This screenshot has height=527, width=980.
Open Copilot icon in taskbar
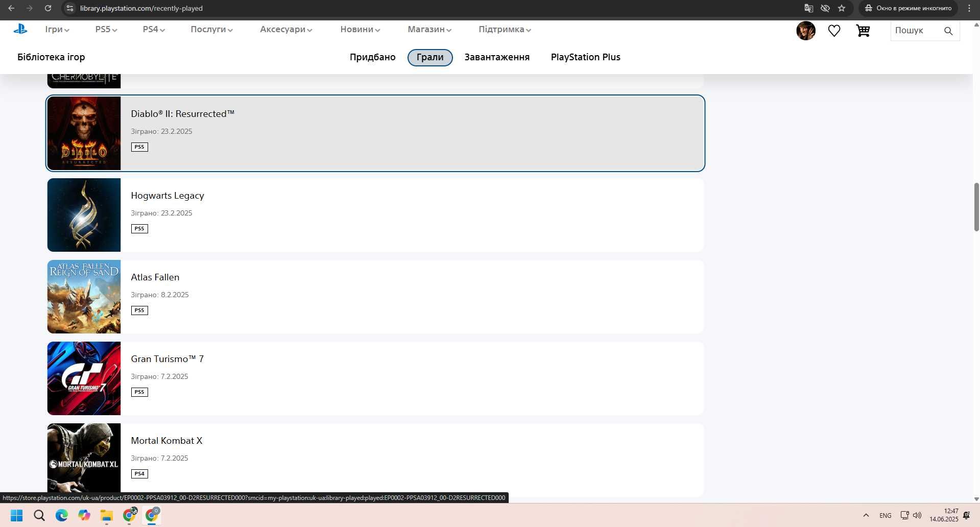click(x=84, y=515)
